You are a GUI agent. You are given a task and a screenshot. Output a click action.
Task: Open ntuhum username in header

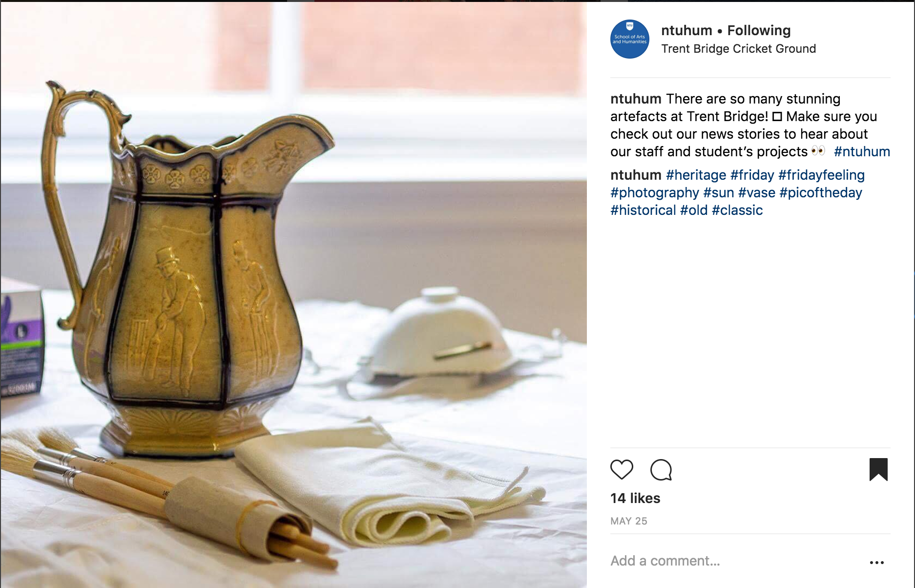click(x=686, y=30)
